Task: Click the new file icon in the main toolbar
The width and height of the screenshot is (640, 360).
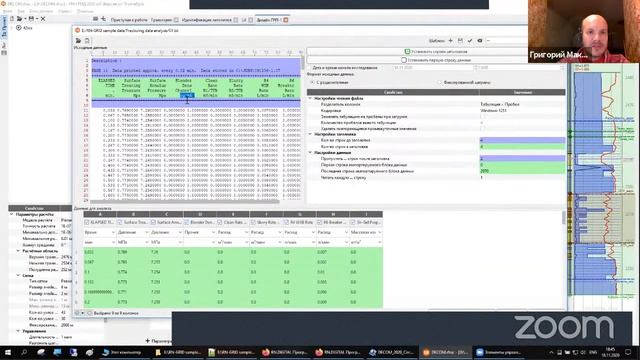Action: (x=12, y=19)
